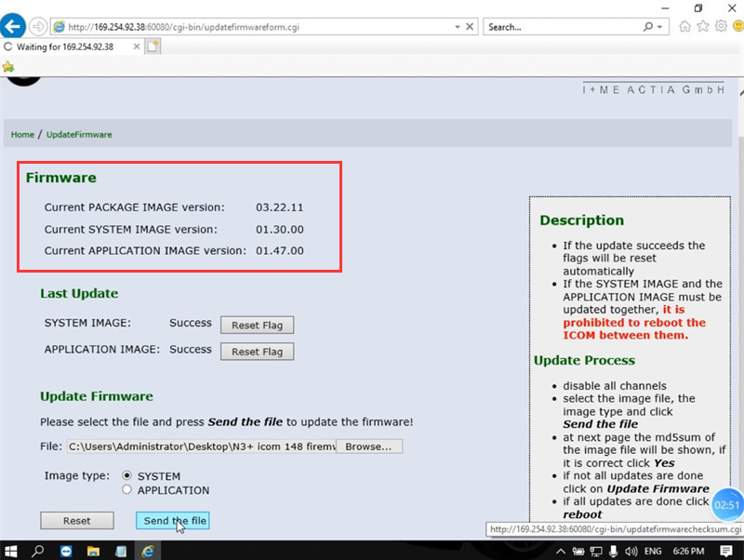The height and width of the screenshot is (560, 744).
Task: Open Favorites star icon in toolbar
Action: [x=703, y=26]
